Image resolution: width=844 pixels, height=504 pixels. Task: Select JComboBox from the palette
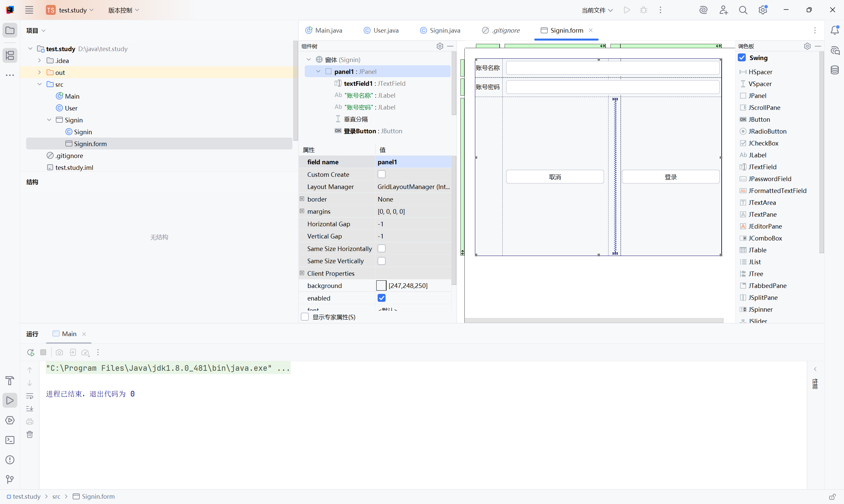click(x=765, y=238)
